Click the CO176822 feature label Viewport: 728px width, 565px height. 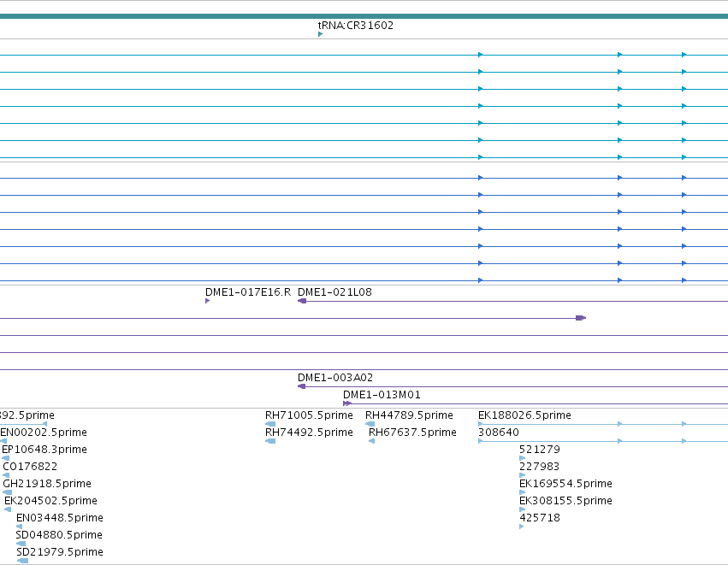tap(30, 467)
